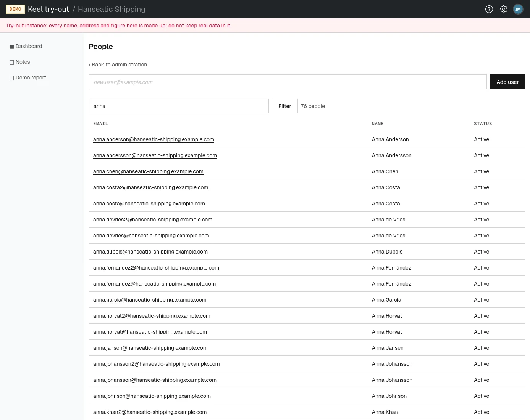Click the Back to administration link

coord(118,65)
